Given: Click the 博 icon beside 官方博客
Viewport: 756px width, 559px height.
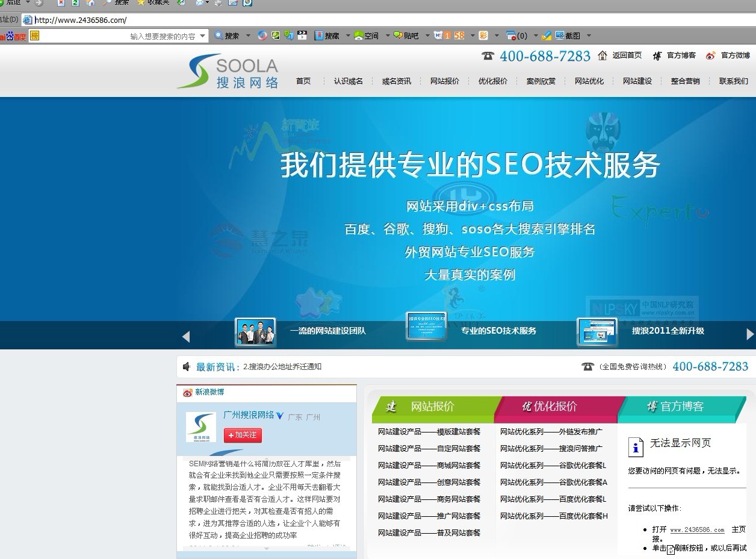Looking at the screenshot, I should pyautogui.click(x=657, y=55).
